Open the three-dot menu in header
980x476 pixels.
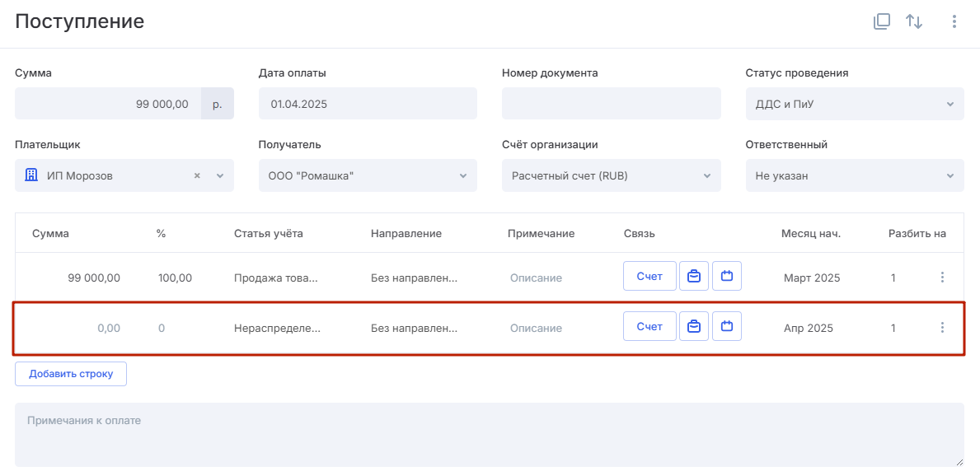click(x=954, y=21)
